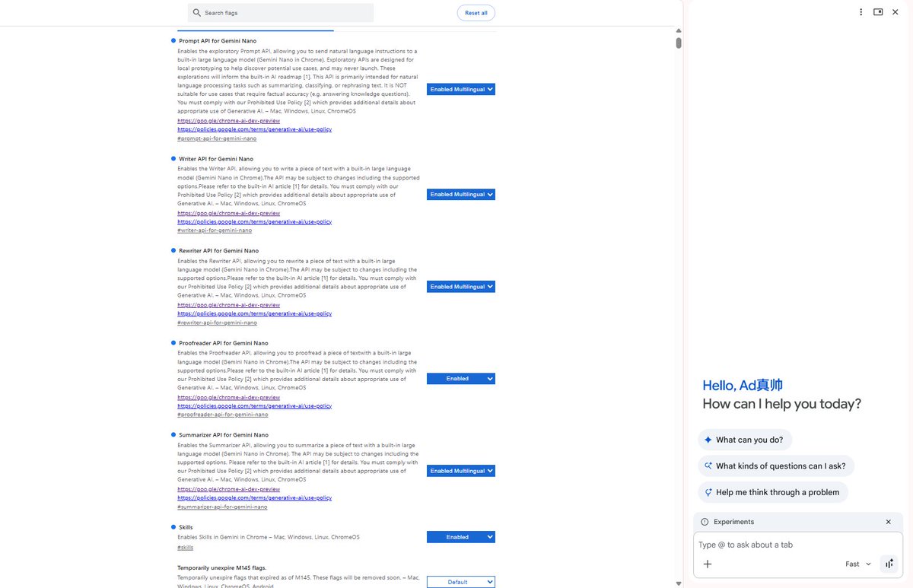Click the #skills anchor link
Image resolution: width=913 pixels, height=588 pixels.
pos(186,547)
